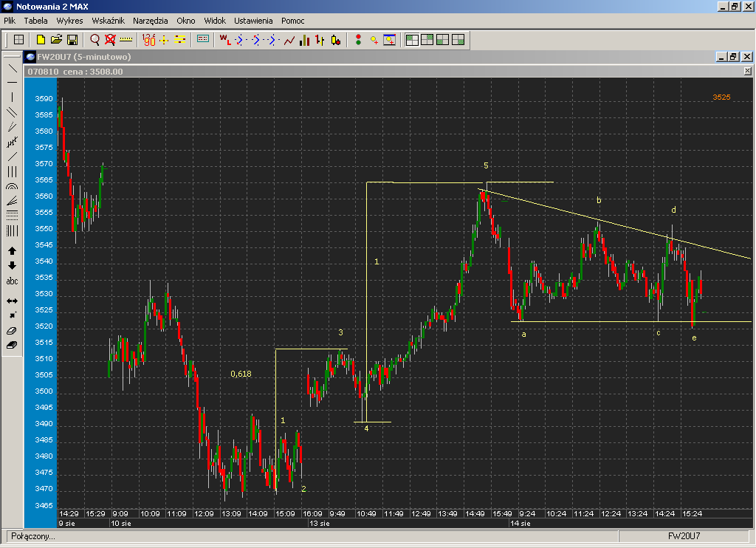Screen dimensions: 756x548
Task: Click the yellow horizontal bars icon
Action: tap(180, 40)
